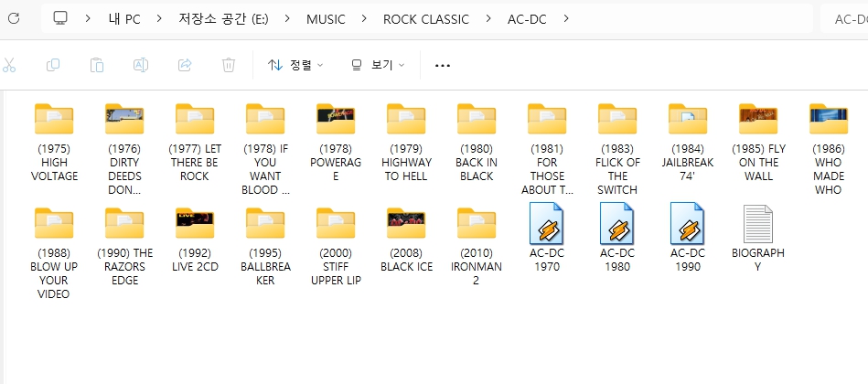
Task: Go to 내 PC in breadcrumb
Action: point(124,19)
